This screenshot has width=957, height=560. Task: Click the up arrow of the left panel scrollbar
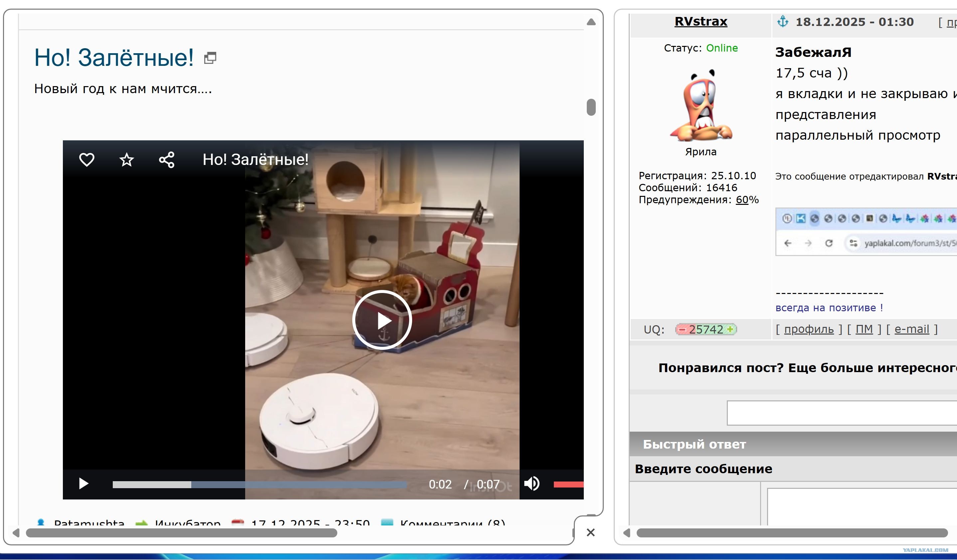pyautogui.click(x=591, y=22)
